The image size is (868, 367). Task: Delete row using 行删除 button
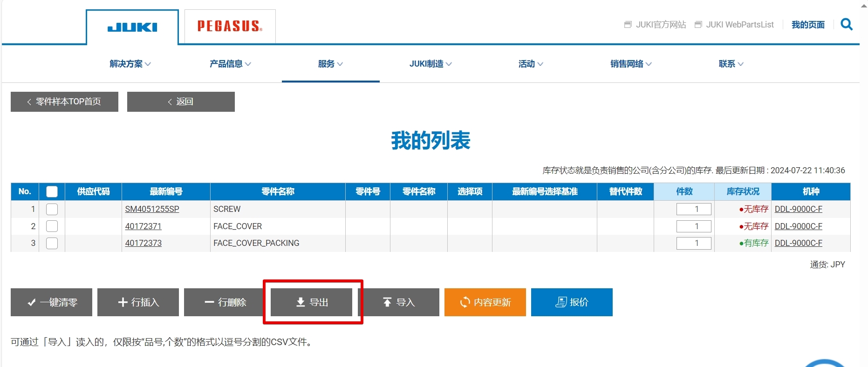[225, 302]
